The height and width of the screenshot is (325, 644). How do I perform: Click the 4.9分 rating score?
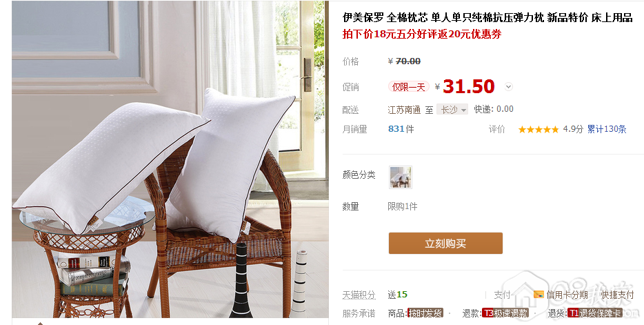(573, 129)
